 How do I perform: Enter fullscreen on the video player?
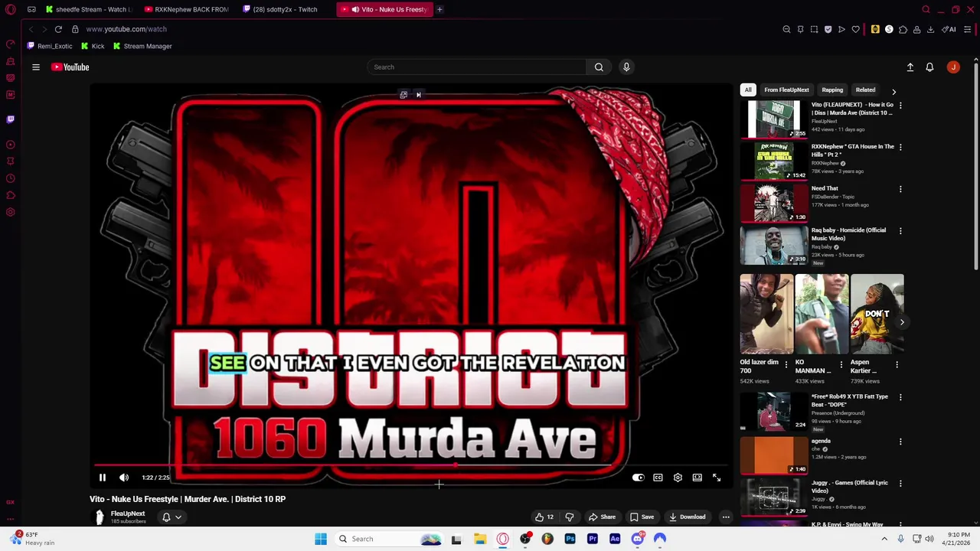tap(717, 478)
